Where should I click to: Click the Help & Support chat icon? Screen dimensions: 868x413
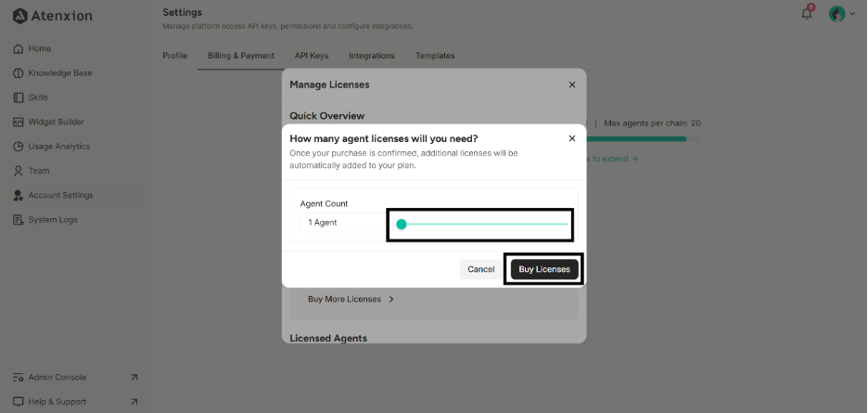tap(19, 401)
